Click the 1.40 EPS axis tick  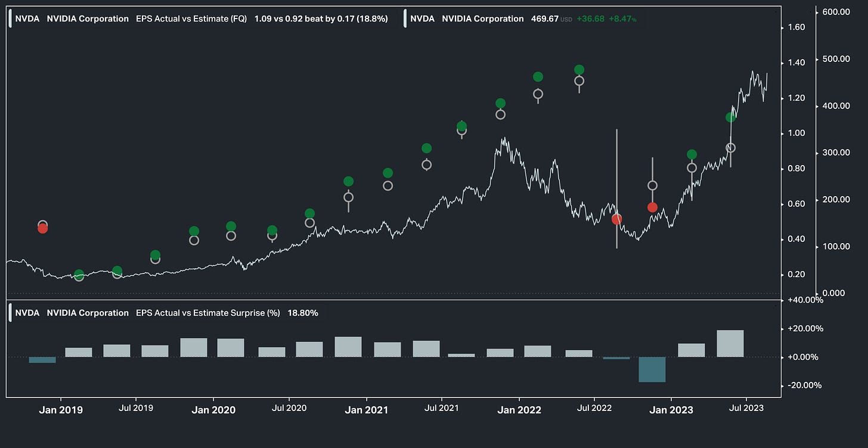coord(797,63)
